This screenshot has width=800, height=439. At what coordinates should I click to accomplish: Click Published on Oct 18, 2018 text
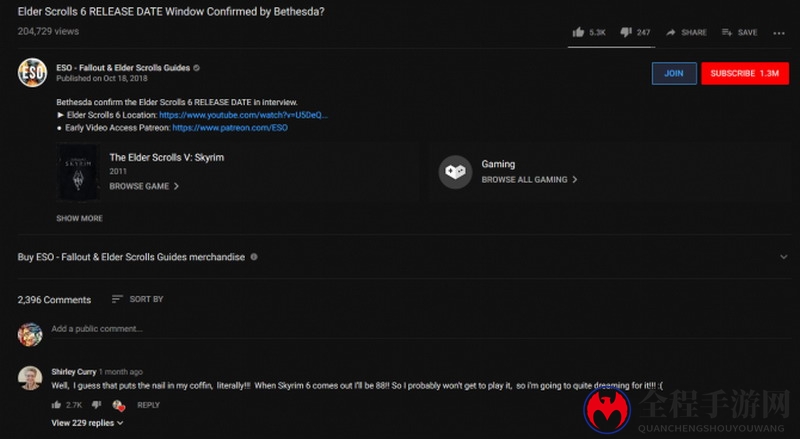pyautogui.click(x=102, y=78)
